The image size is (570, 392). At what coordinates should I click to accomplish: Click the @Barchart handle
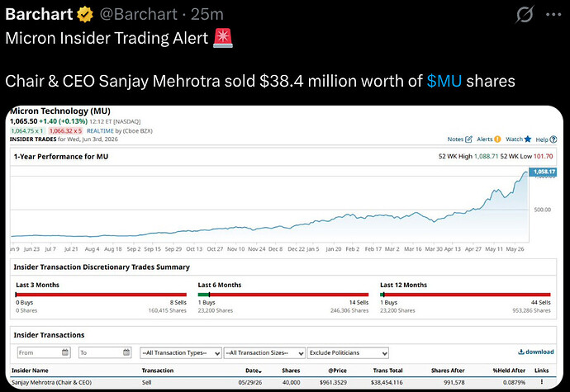click(138, 15)
